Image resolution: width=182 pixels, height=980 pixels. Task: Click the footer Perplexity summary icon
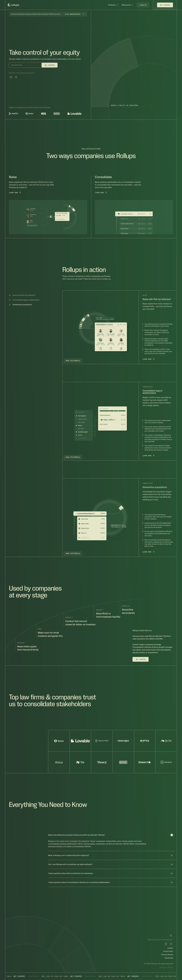(171, 944)
